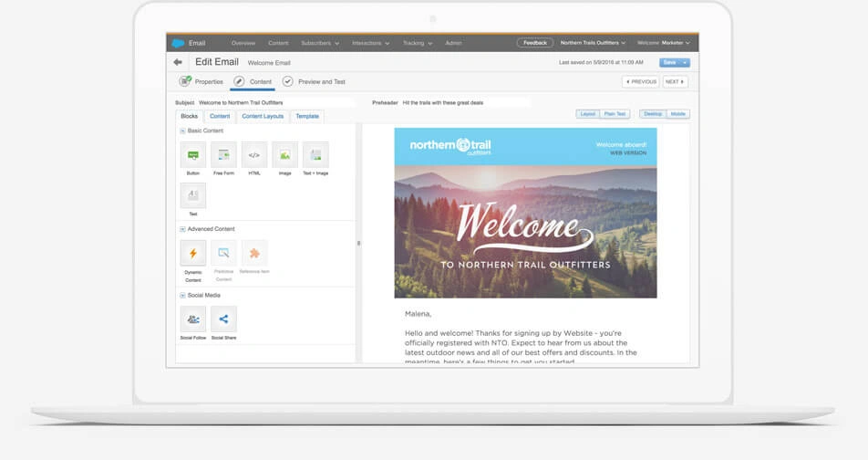Image resolution: width=868 pixels, height=460 pixels.
Task: Click the Welcome hero image in preview
Action: tap(525, 232)
